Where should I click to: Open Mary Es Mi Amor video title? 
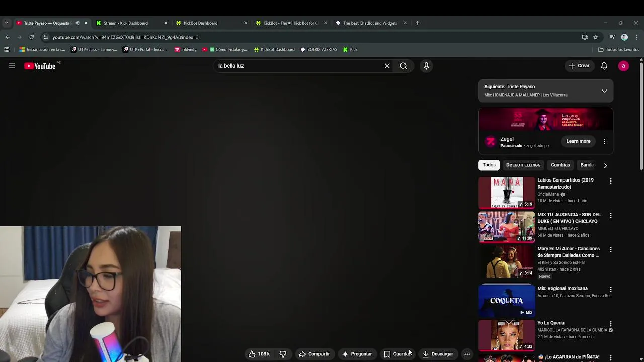coord(569,252)
